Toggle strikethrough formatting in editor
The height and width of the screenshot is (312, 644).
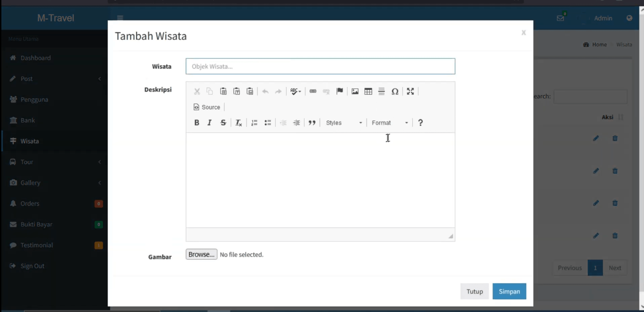click(x=223, y=123)
